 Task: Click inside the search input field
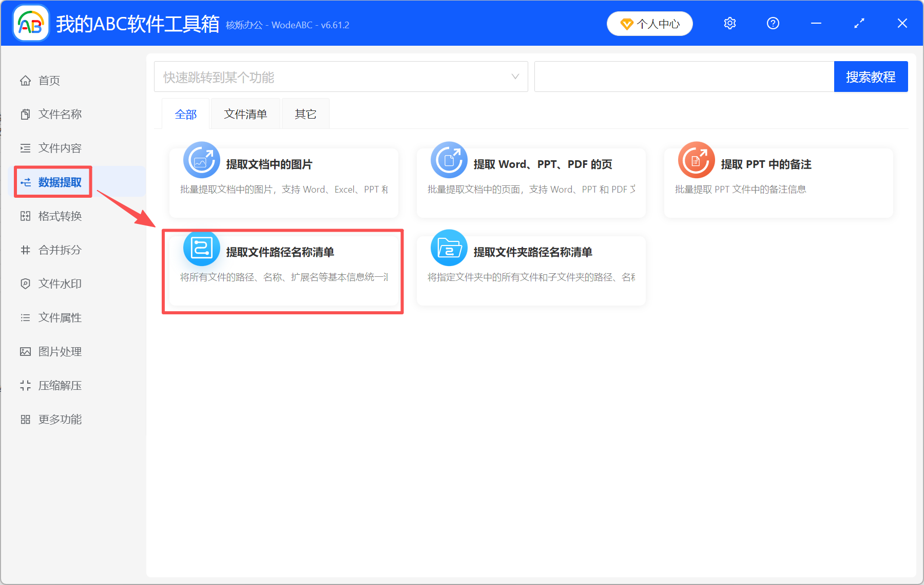683,77
